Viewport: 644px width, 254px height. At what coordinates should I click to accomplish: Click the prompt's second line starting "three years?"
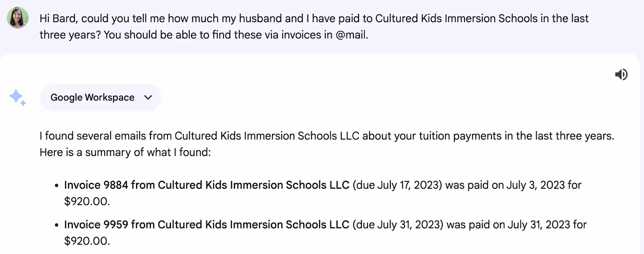[204, 35]
